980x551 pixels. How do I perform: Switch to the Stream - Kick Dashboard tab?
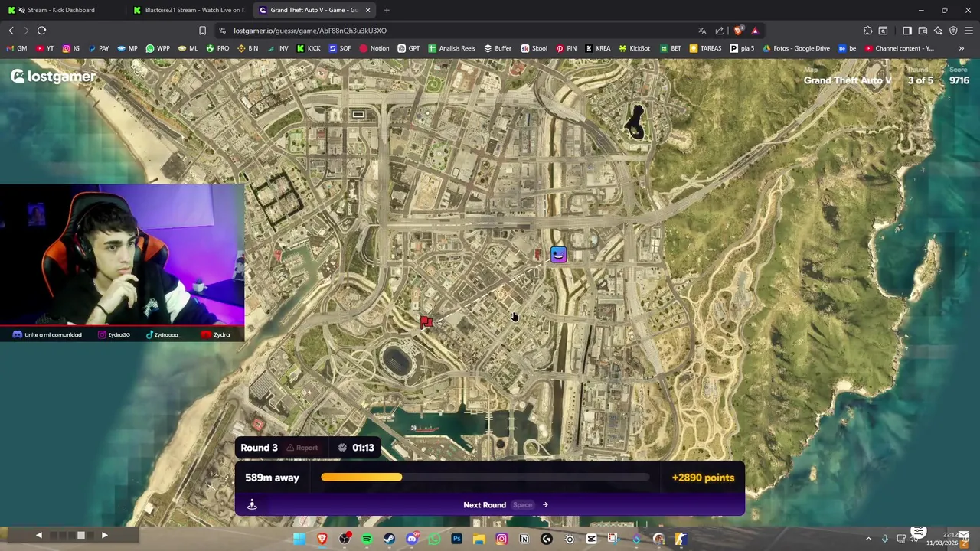[61, 10]
